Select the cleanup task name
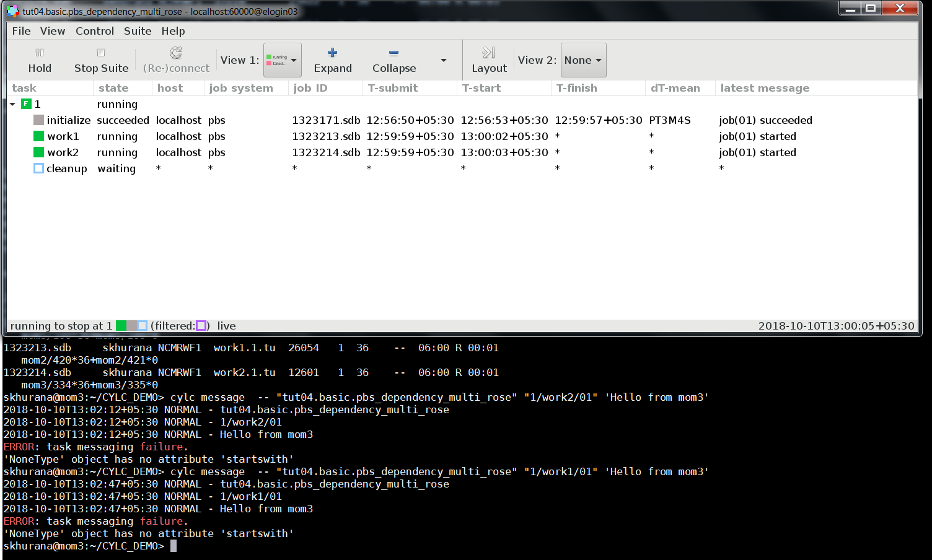 point(67,168)
